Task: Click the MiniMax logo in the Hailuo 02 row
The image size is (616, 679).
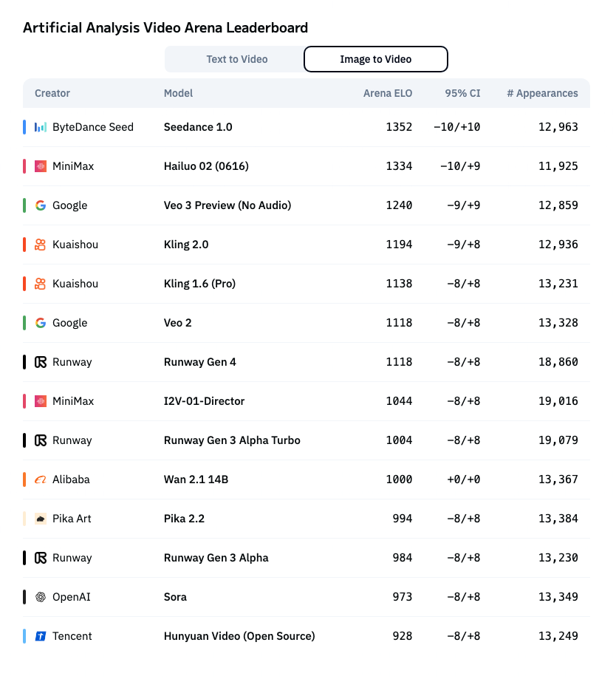Action: pos(41,166)
